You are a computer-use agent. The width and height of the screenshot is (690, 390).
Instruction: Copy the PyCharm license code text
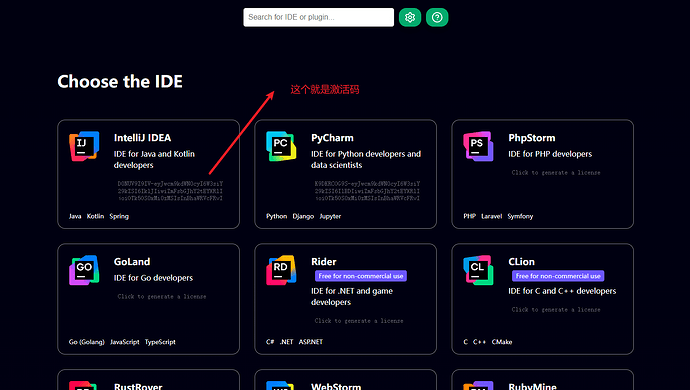[367, 191]
